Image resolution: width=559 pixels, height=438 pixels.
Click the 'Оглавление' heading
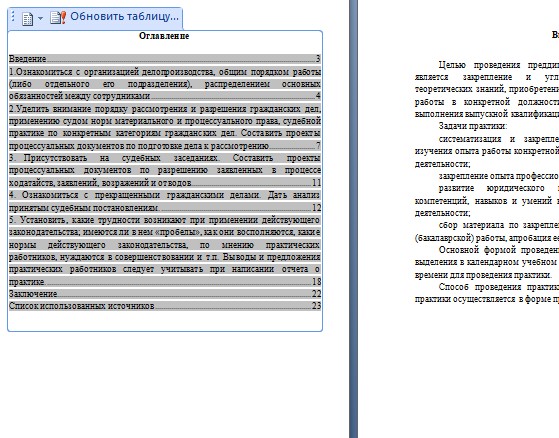tap(164, 36)
